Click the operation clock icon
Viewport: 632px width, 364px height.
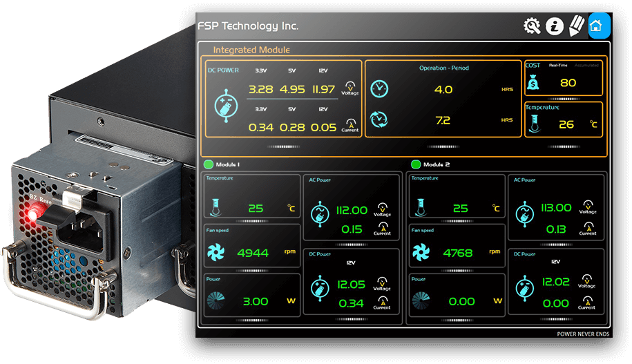379,88
